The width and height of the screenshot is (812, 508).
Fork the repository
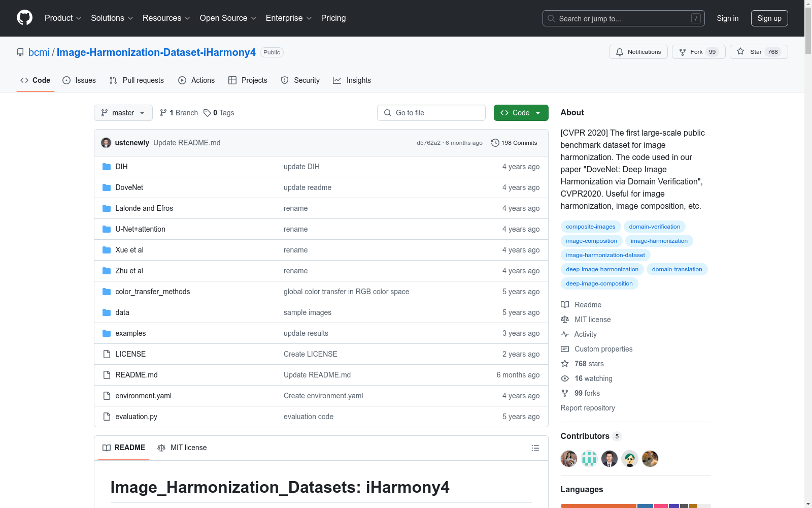699,52
